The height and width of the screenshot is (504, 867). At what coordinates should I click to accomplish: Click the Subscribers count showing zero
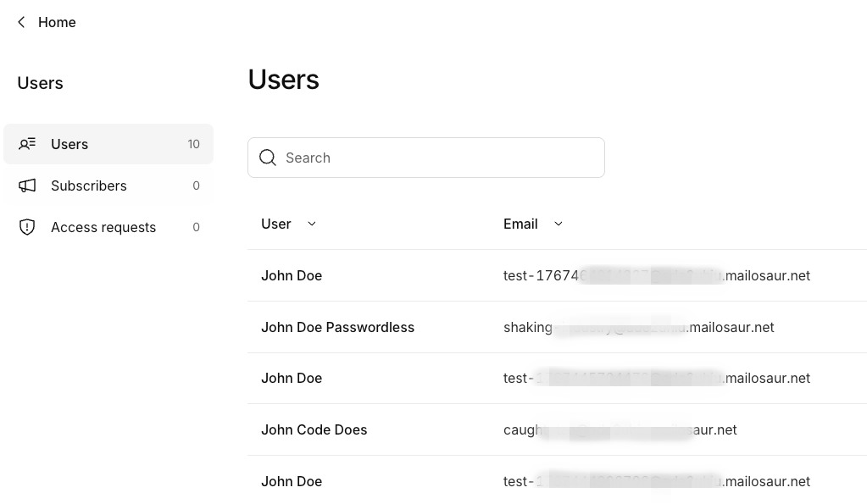pyautogui.click(x=196, y=186)
